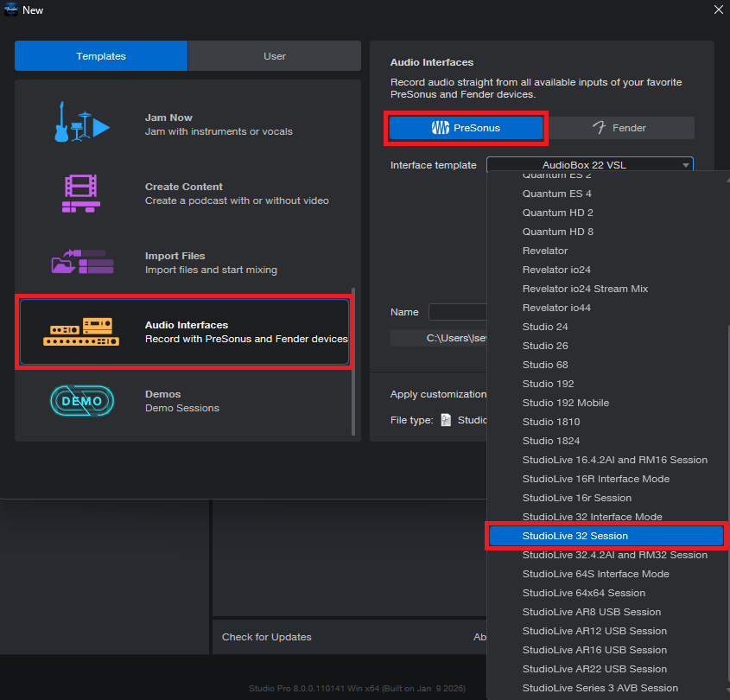Select StudioLive 16.4.2AI and RM16 Session
Screen dimensions: 730x700
(607, 460)
